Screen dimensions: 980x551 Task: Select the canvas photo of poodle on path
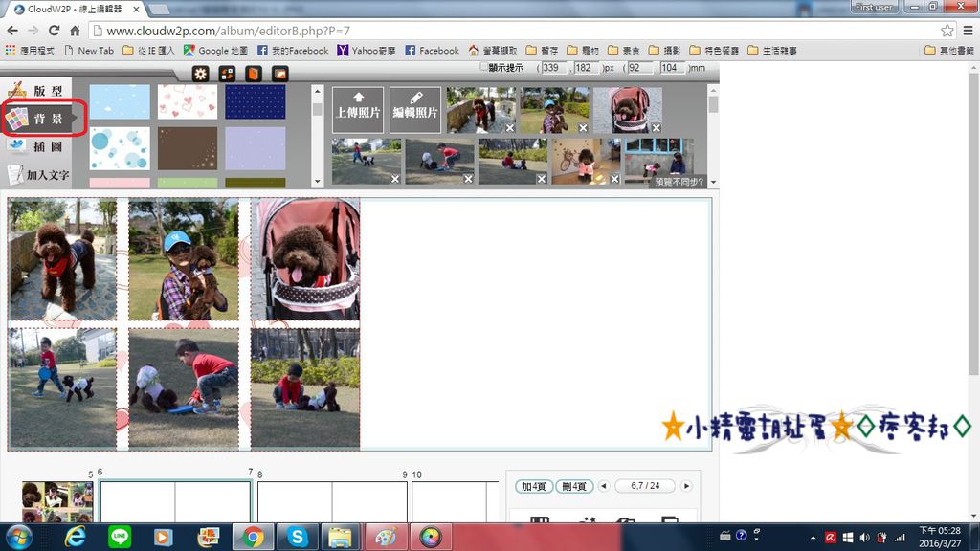click(62, 259)
